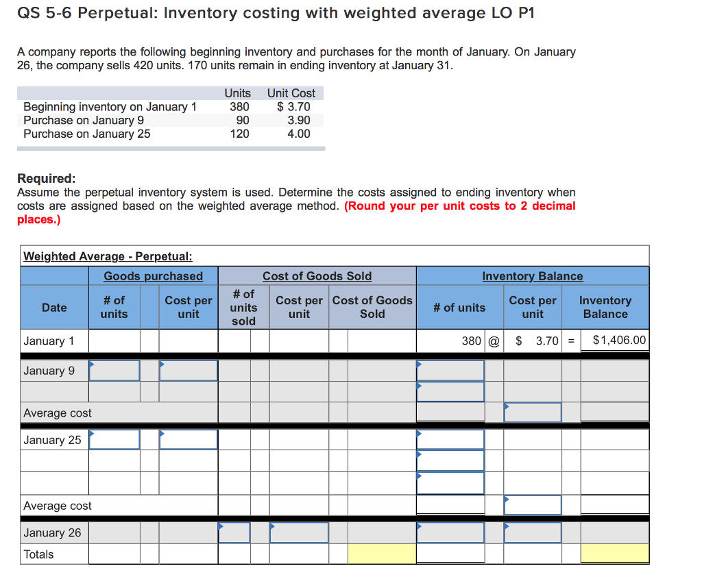Click the Goods purchased column header
Viewport: 702px width, 588px height.
point(153,276)
